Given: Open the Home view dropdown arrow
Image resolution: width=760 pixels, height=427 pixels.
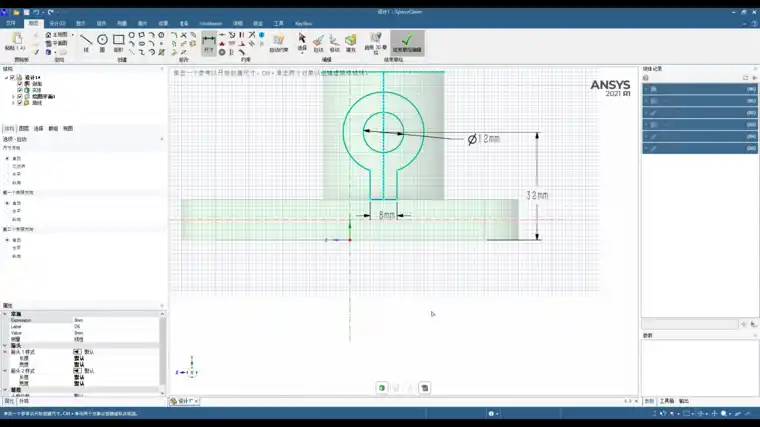Looking at the screenshot, I should click(73, 35).
